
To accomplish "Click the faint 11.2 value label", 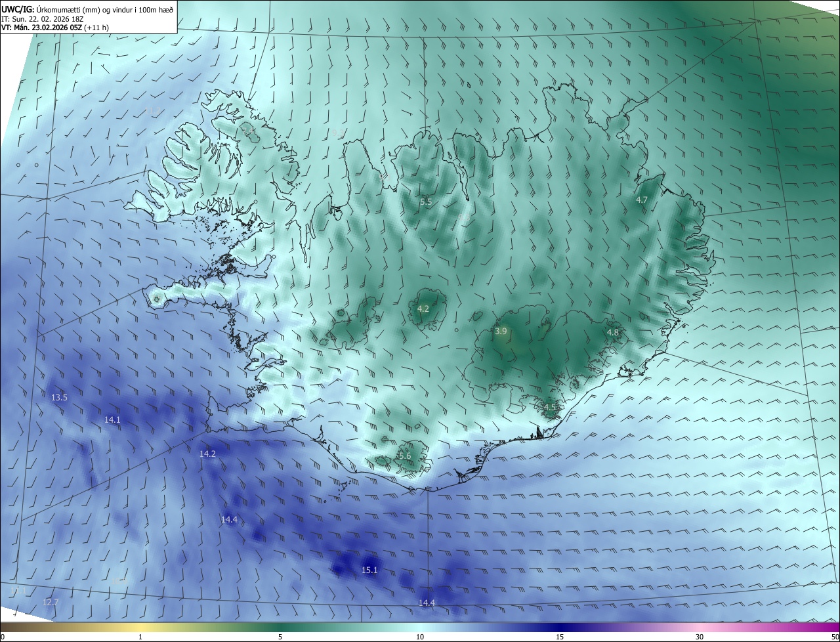I will tap(152, 111).
